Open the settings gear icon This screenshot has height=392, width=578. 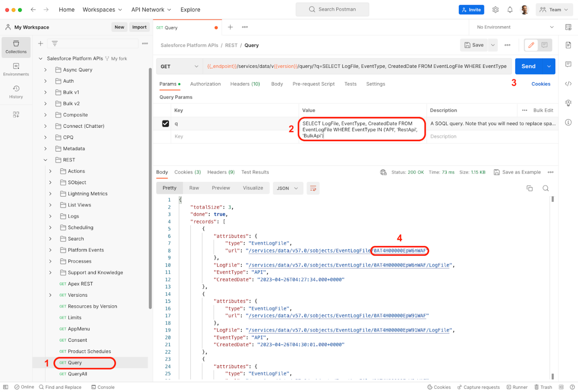click(x=496, y=9)
